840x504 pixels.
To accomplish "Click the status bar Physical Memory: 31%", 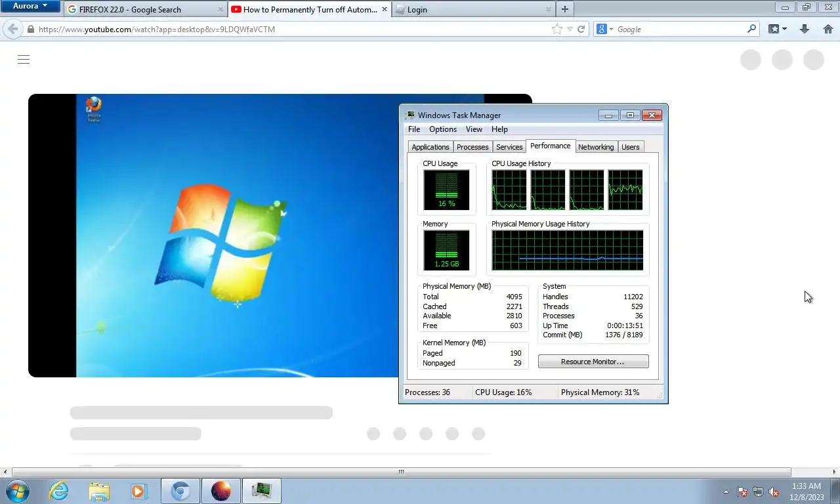I will 600,392.
